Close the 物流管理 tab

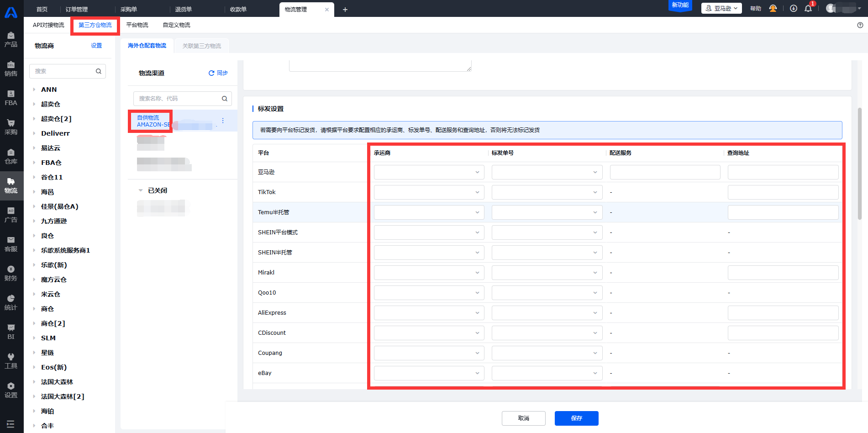tap(327, 10)
